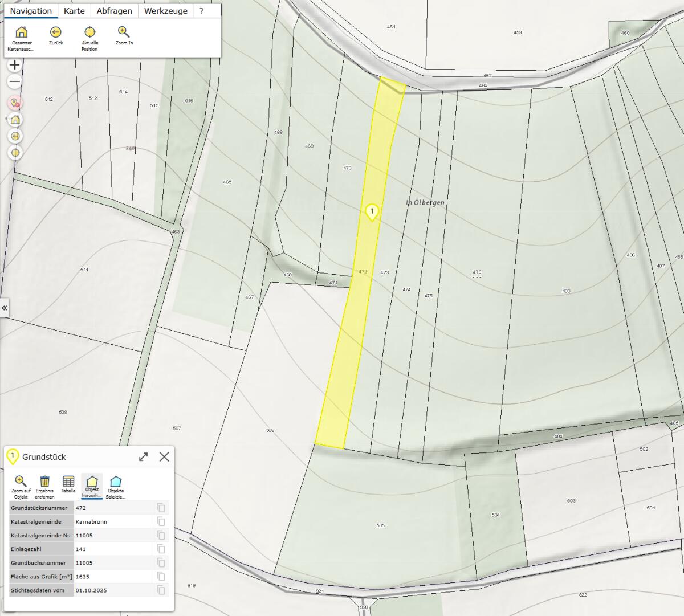Switch to the Karte tab

pos(74,11)
